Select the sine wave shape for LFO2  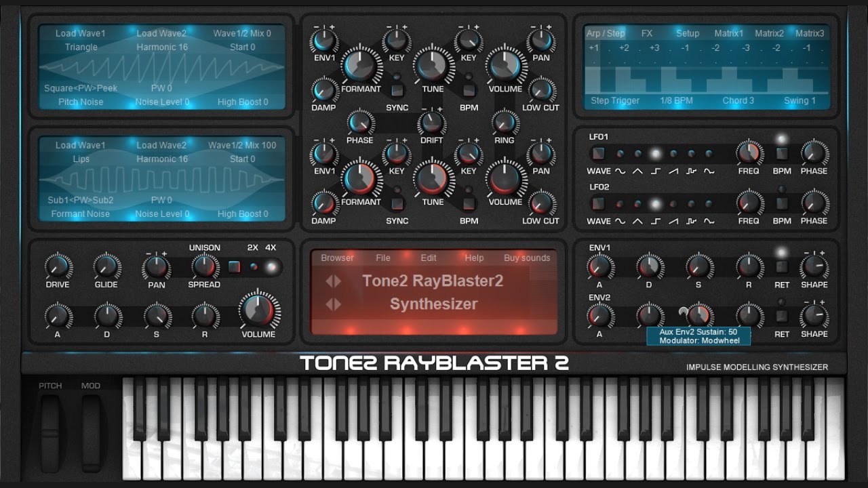pyautogui.click(x=620, y=203)
